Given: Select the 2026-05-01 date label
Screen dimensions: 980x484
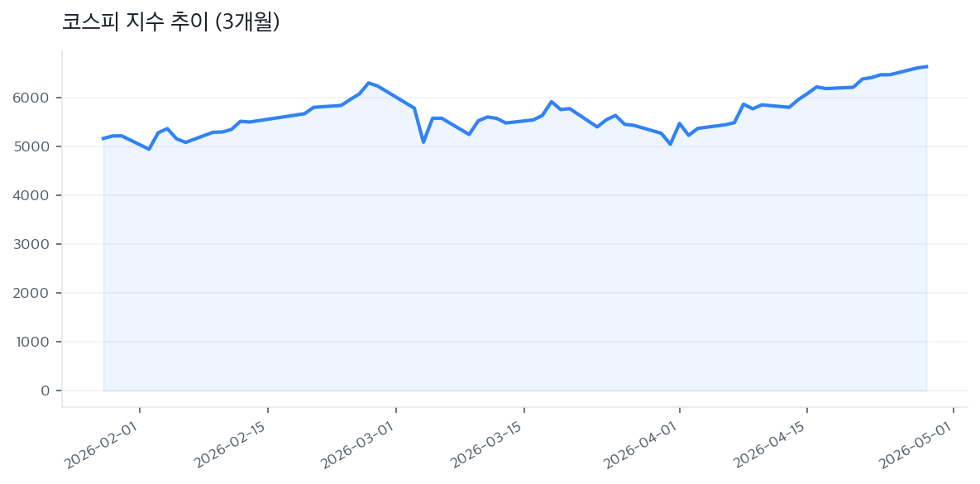Looking at the screenshot, I should pos(915,447).
